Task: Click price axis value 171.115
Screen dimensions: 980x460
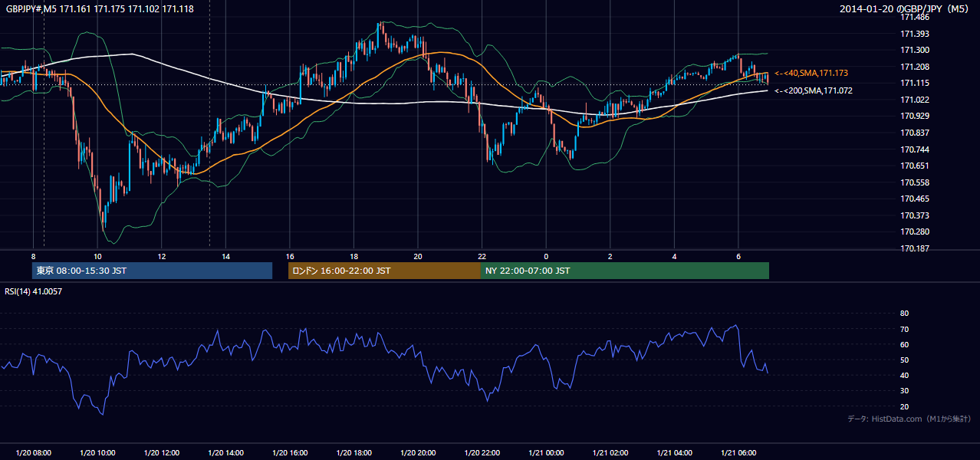Action: click(914, 83)
